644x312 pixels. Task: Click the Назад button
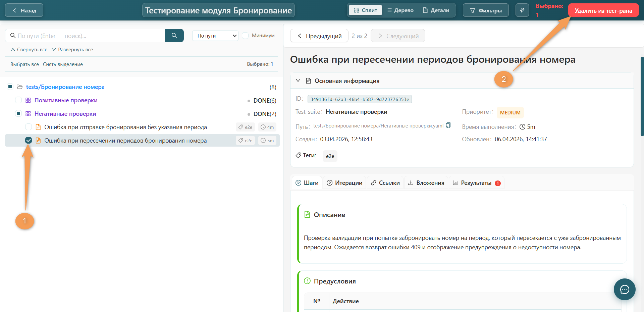point(24,10)
